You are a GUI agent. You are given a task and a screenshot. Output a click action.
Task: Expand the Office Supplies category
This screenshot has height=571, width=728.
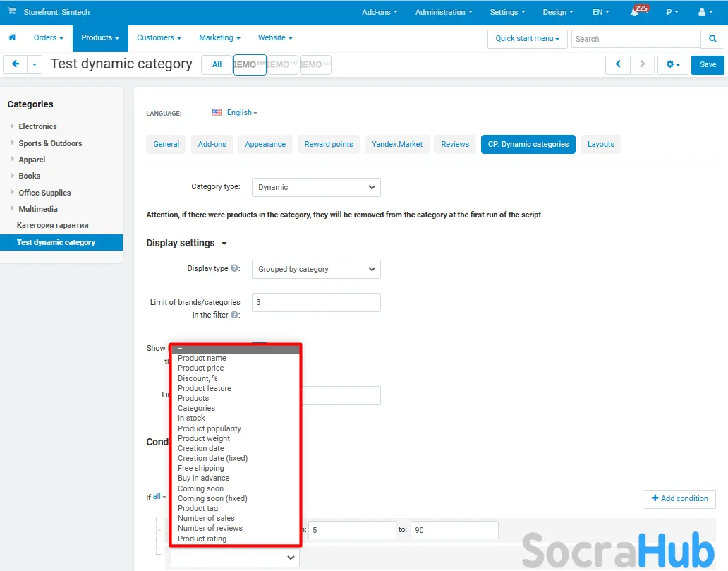pyautogui.click(x=12, y=192)
